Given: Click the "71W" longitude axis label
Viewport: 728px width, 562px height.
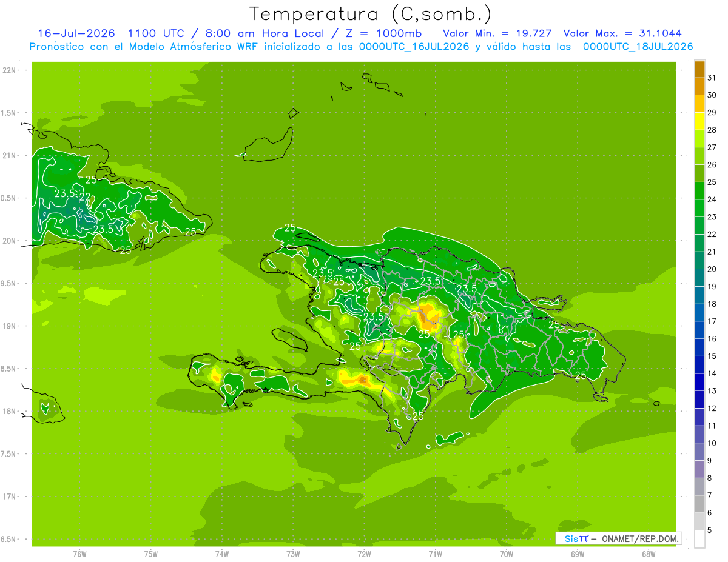Looking at the screenshot, I should (435, 554).
